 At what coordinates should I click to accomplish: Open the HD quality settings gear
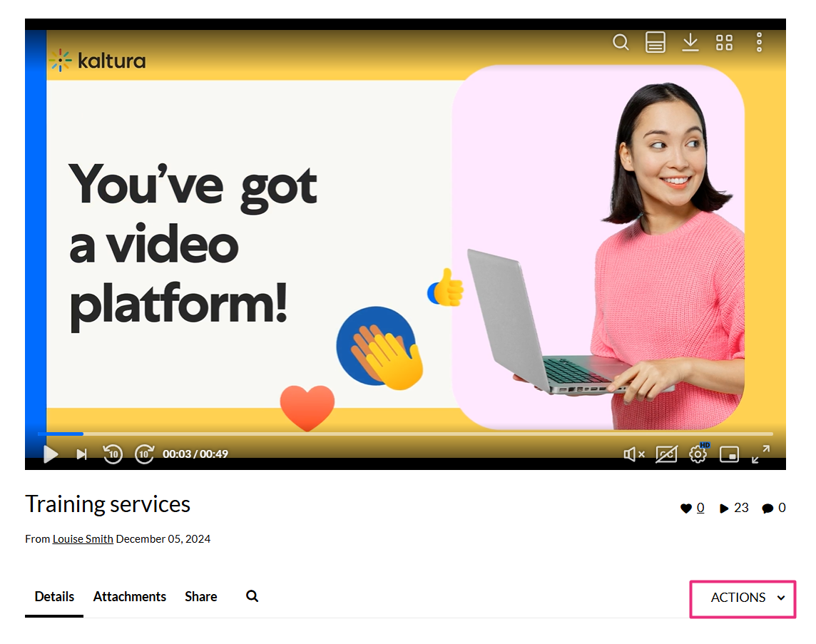click(x=698, y=454)
